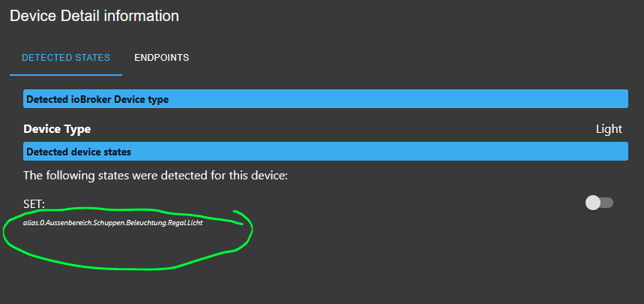Click the word Regal in the alias path
644x304 pixels.
click(176, 223)
